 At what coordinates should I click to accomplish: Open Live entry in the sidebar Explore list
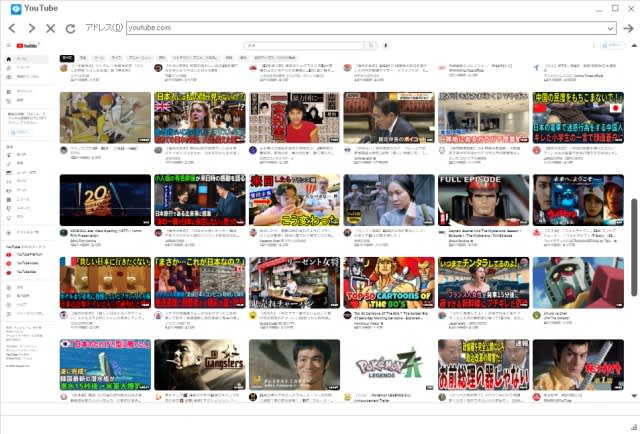tap(27, 181)
